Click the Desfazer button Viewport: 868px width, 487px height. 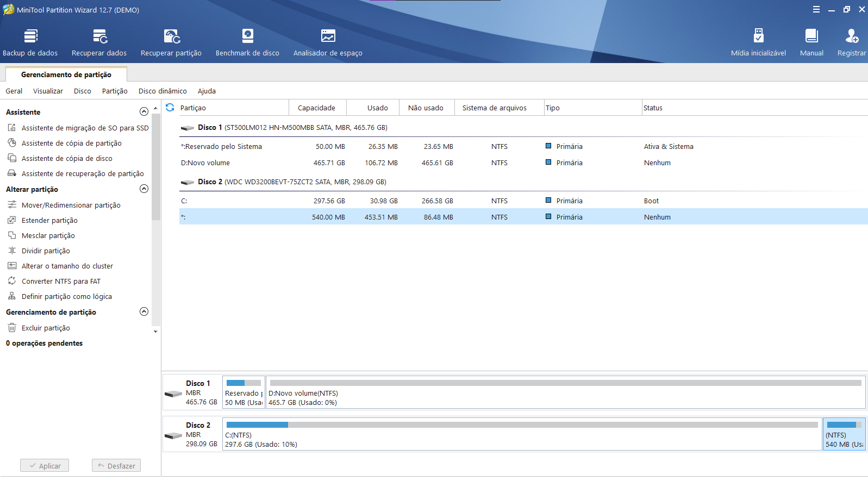[x=116, y=466]
